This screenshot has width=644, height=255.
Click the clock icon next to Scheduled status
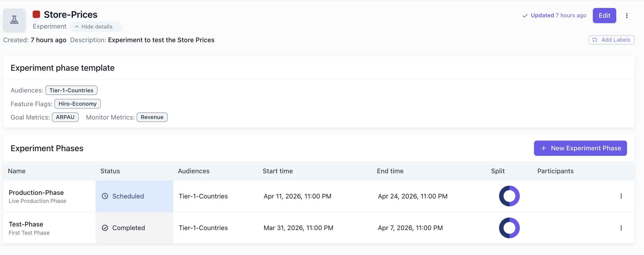105,196
